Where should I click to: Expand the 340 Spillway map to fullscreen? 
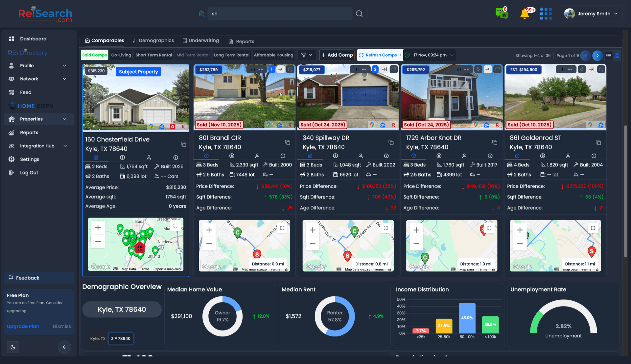tap(386, 228)
